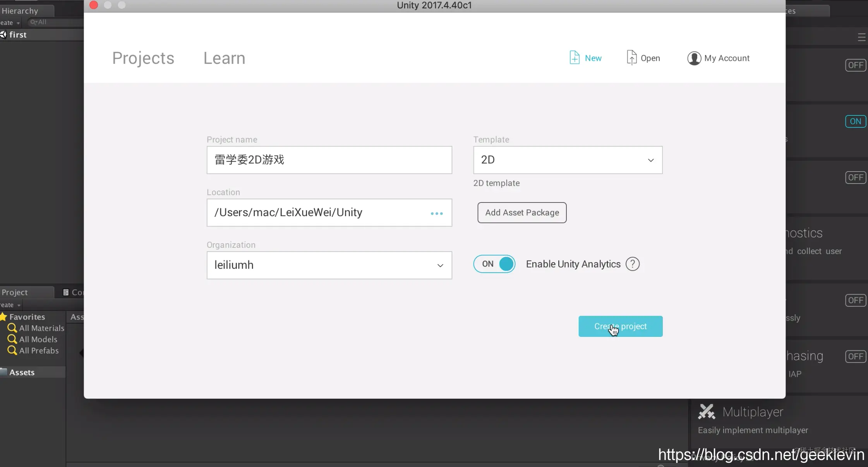Toggle the topmost OFF service switch
The image size is (868, 467).
coord(856,65)
